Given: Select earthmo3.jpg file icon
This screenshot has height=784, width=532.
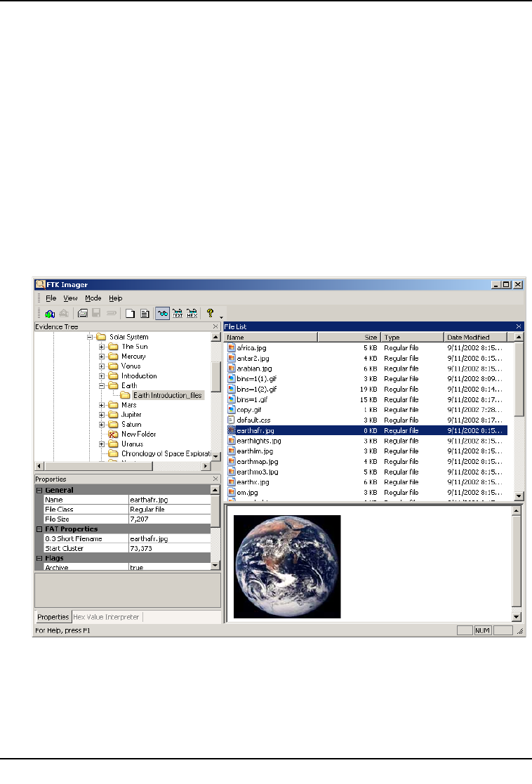Looking at the screenshot, I should 232,472.
